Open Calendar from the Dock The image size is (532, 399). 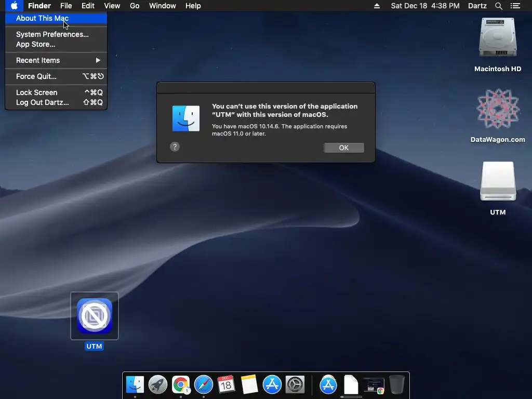(x=227, y=385)
